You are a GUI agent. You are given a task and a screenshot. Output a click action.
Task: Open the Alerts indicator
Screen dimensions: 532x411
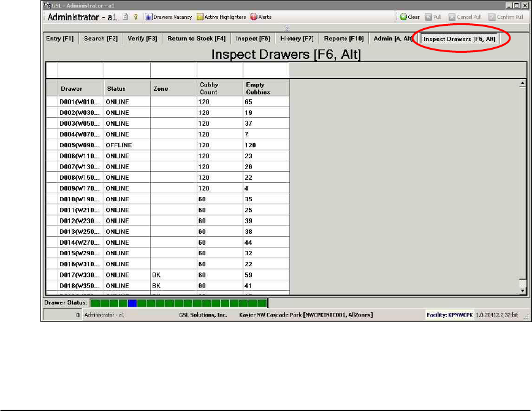(x=261, y=17)
